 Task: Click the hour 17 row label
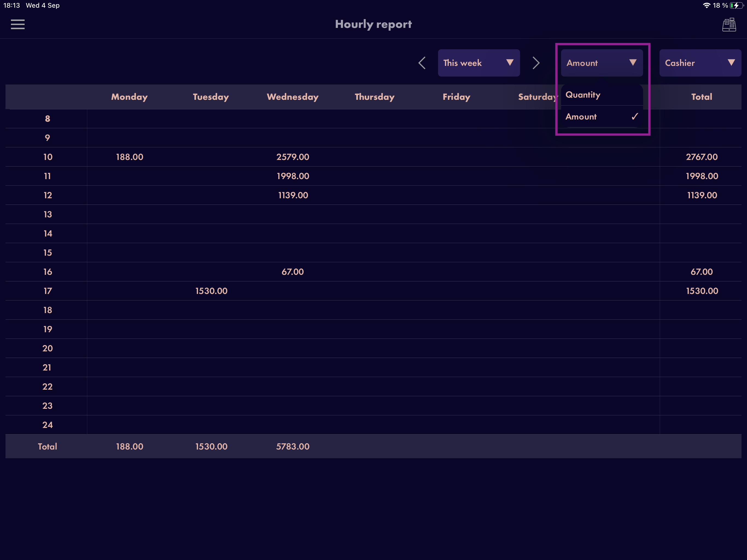click(x=48, y=291)
